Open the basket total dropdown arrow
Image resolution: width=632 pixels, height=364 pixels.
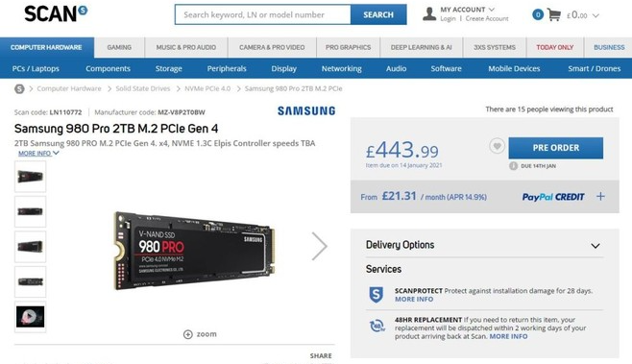596,15
